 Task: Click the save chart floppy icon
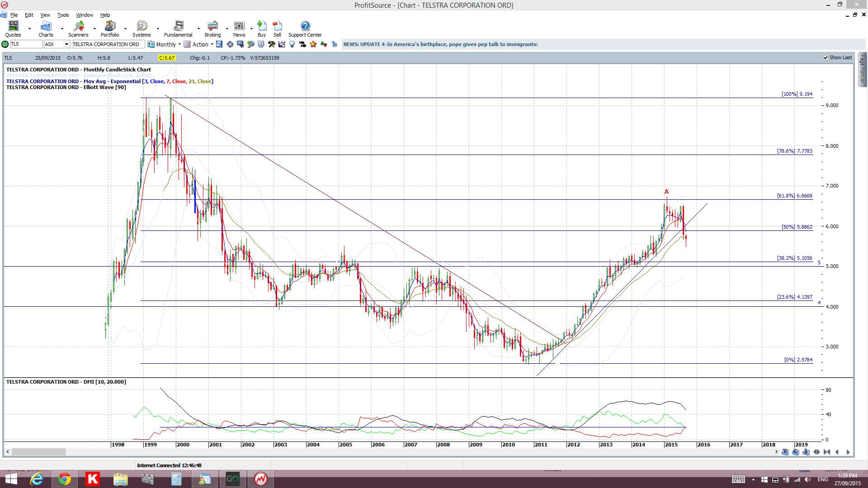click(x=219, y=44)
